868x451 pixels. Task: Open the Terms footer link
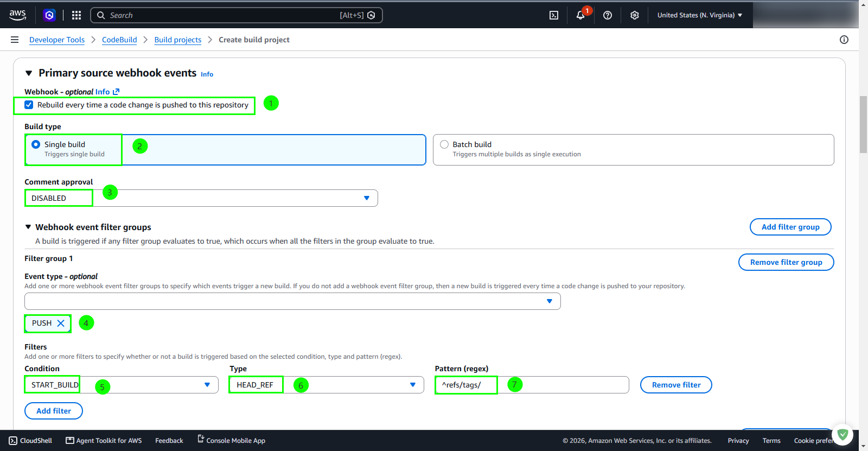[x=771, y=441]
